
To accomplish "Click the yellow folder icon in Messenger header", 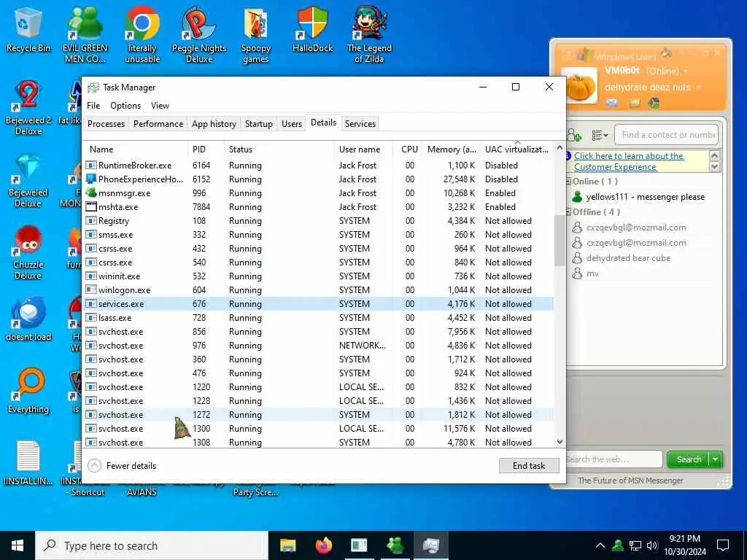I will pyautogui.click(x=635, y=103).
